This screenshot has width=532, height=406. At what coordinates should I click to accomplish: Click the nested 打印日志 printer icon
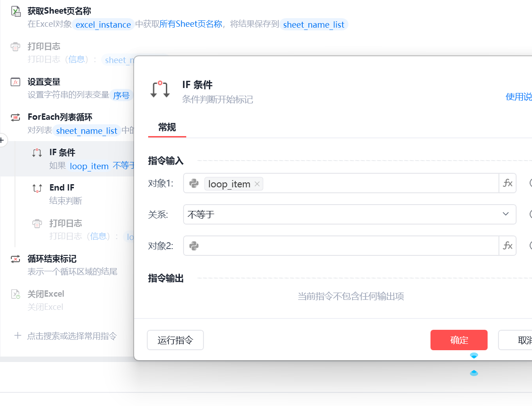37,224
